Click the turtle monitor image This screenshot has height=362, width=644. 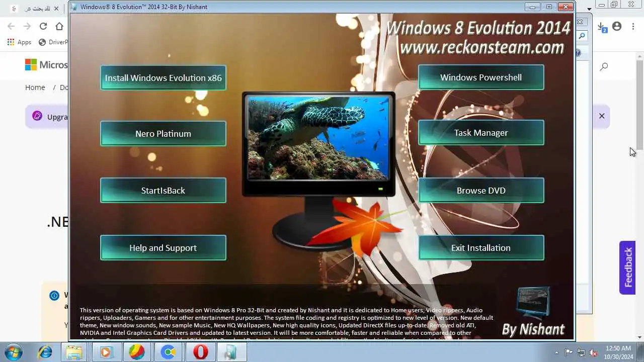point(318,138)
